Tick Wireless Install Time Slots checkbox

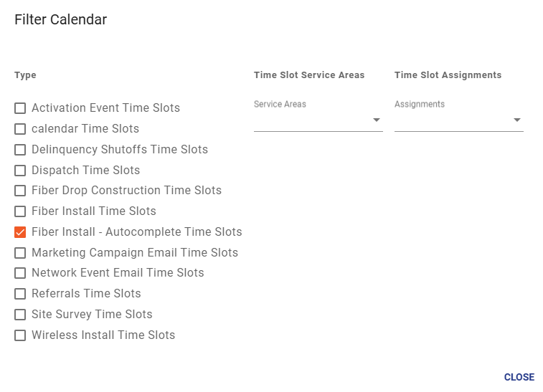(x=20, y=335)
